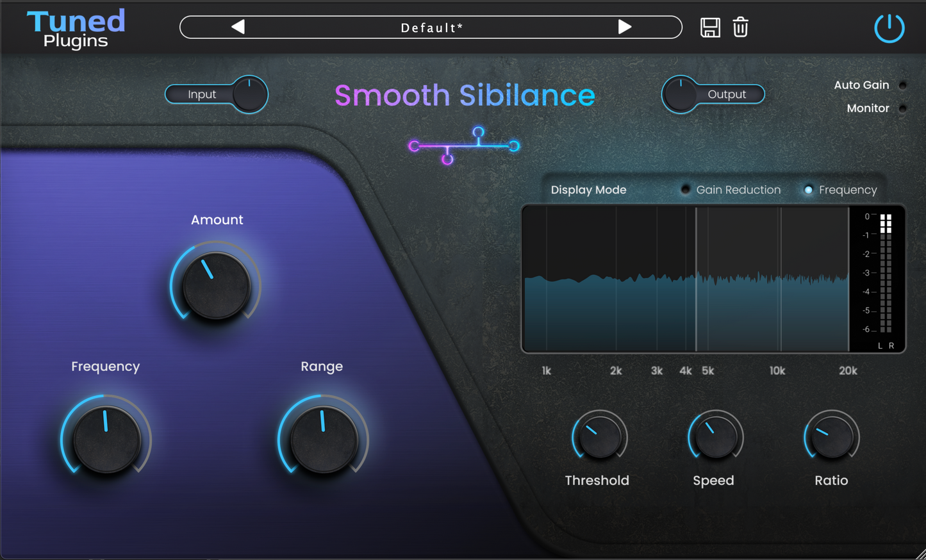Click the Smooth Sibilance de-esser graphic icon

click(465, 144)
